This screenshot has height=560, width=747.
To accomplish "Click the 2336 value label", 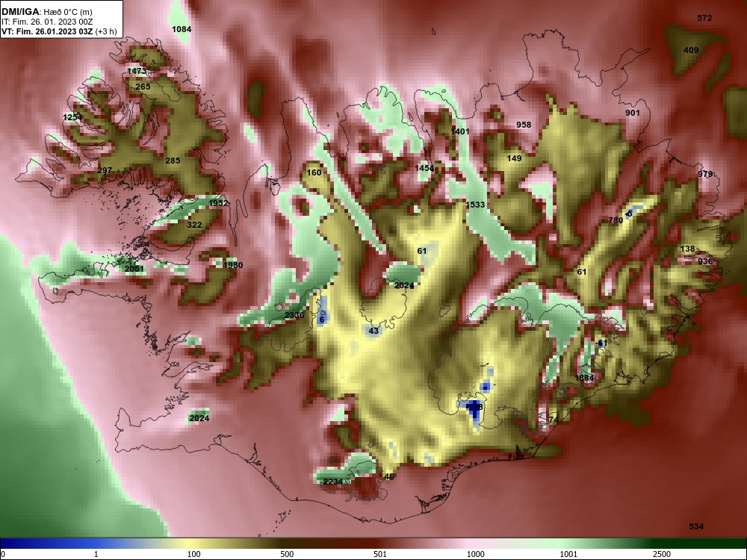I will click(x=294, y=315).
